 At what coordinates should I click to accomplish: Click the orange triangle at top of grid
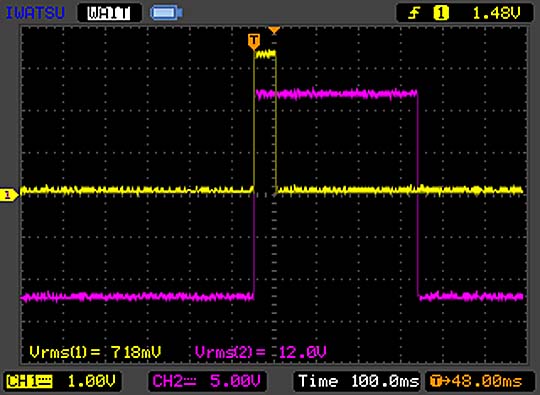(x=274, y=31)
